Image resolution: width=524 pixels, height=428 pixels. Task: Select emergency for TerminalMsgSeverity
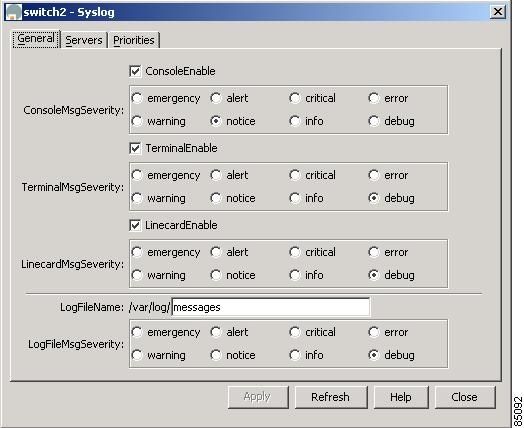tap(137, 175)
